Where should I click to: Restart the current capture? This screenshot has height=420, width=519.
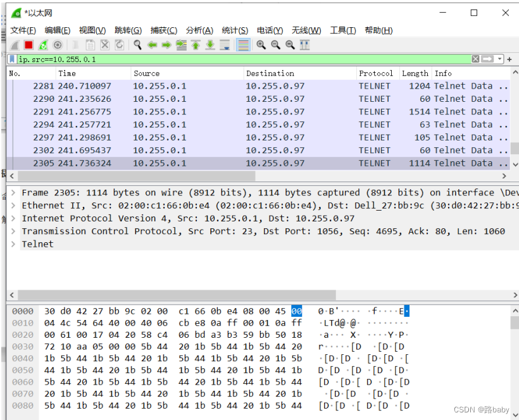43,45
